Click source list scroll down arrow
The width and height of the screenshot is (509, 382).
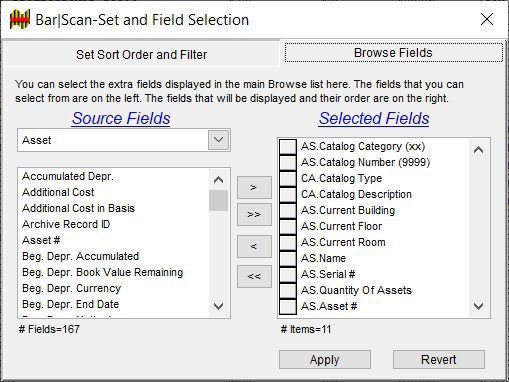click(x=218, y=306)
